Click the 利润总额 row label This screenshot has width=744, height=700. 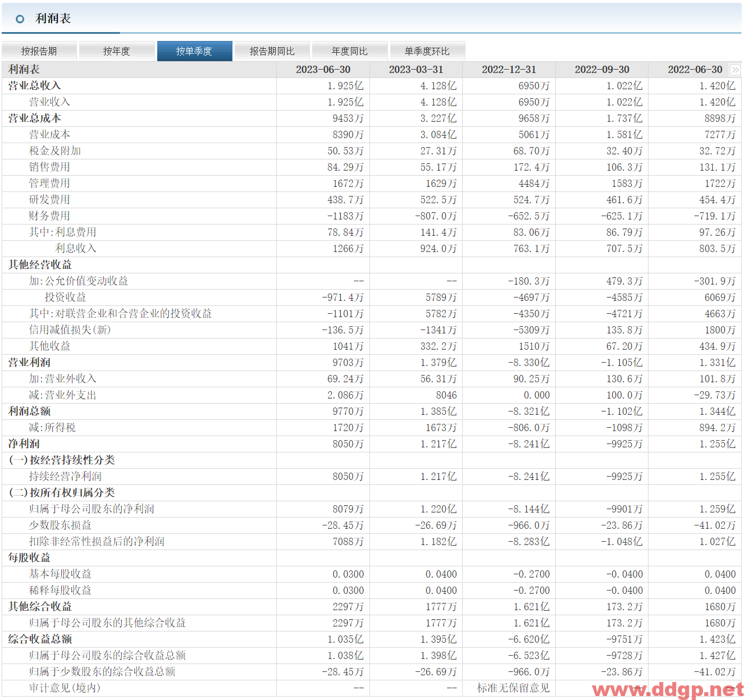29,411
